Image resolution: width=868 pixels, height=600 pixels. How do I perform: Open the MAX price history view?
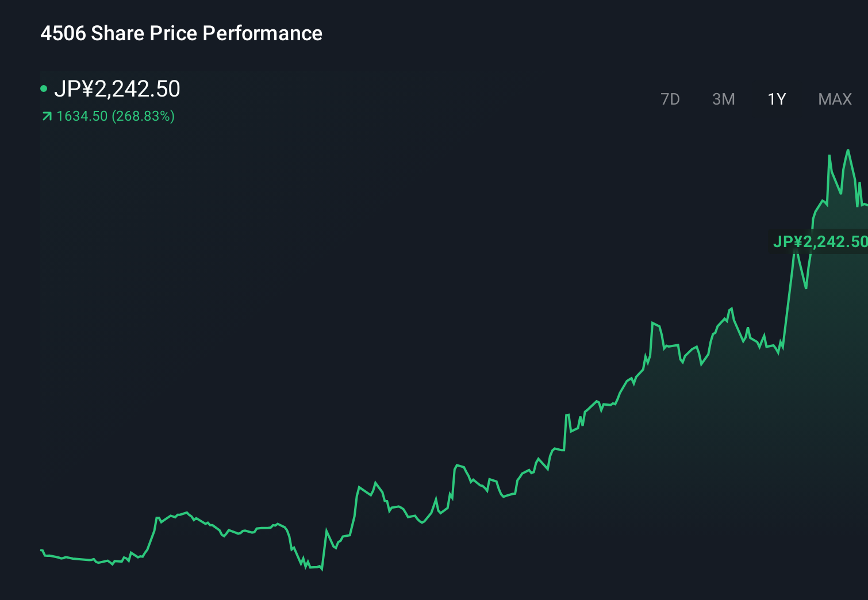[x=834, y=99]
